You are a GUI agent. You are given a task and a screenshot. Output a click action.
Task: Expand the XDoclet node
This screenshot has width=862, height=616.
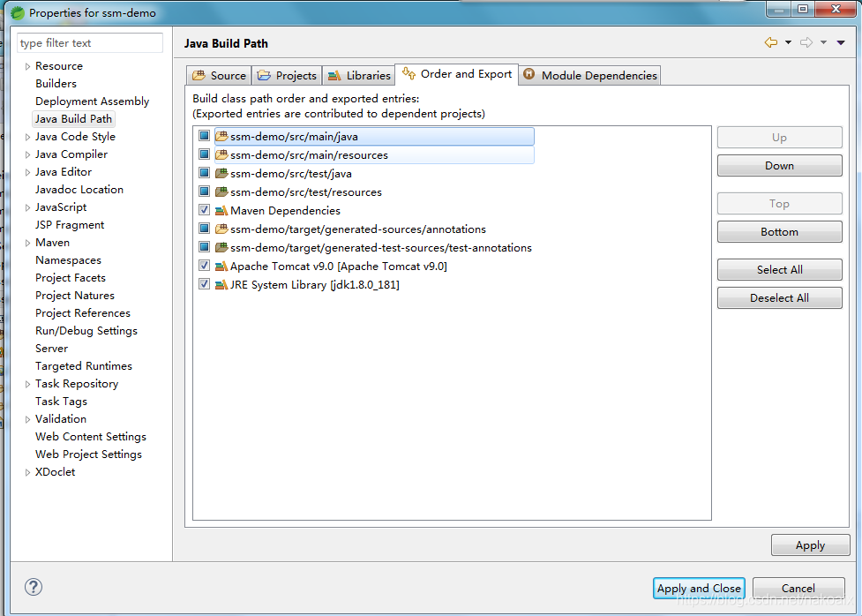point(27,472)
